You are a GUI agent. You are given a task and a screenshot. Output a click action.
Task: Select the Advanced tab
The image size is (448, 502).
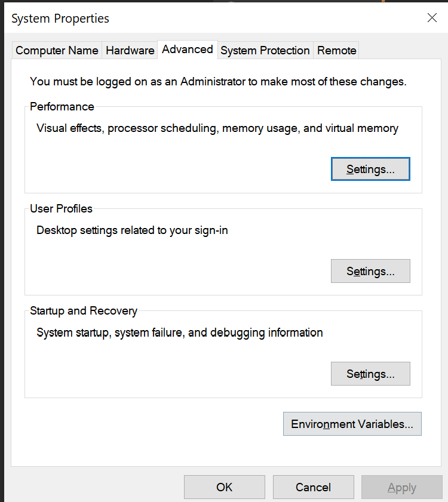187,50
